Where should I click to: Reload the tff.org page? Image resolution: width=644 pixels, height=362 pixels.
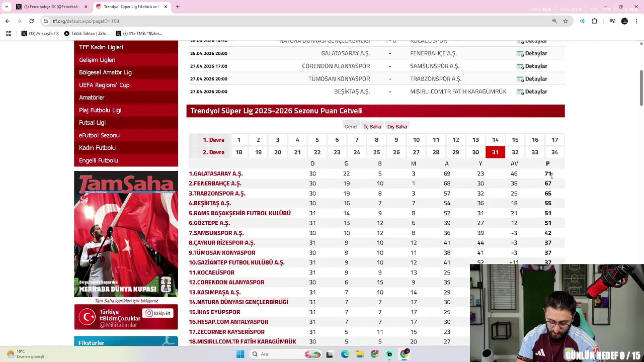click(x=31, y=21)
